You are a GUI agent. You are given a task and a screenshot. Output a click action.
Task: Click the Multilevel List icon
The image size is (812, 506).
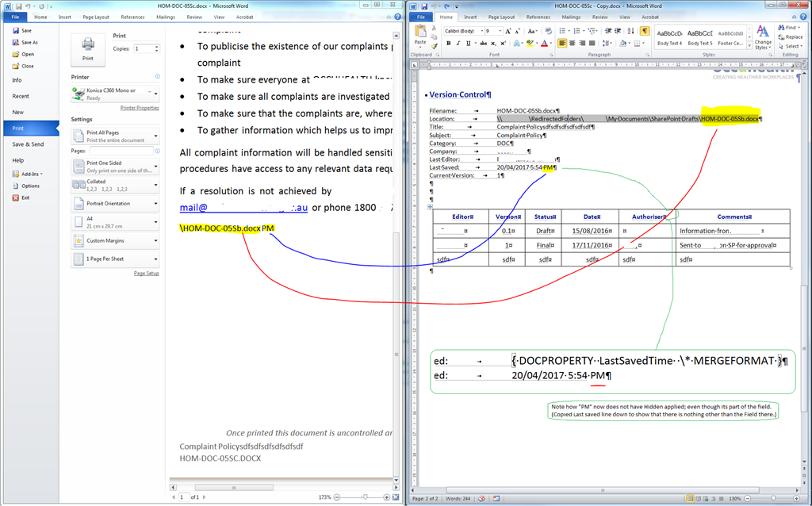[592, 31]
